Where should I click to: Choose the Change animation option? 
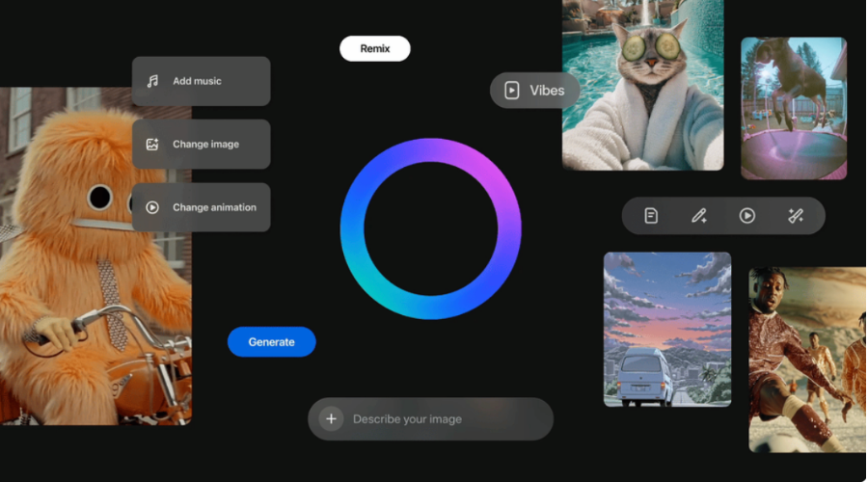click(214, 207)
